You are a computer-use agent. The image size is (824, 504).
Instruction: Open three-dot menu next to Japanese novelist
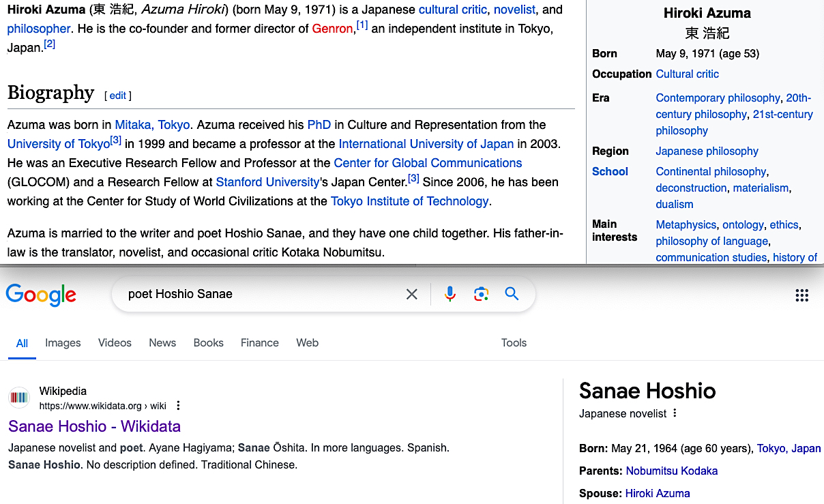pos(675,413)
